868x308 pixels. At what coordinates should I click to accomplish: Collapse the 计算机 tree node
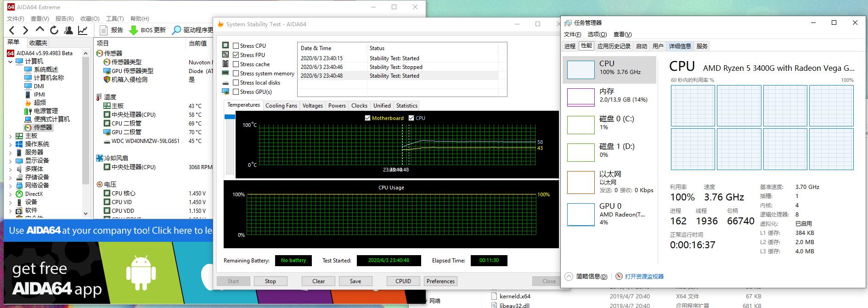11,61
